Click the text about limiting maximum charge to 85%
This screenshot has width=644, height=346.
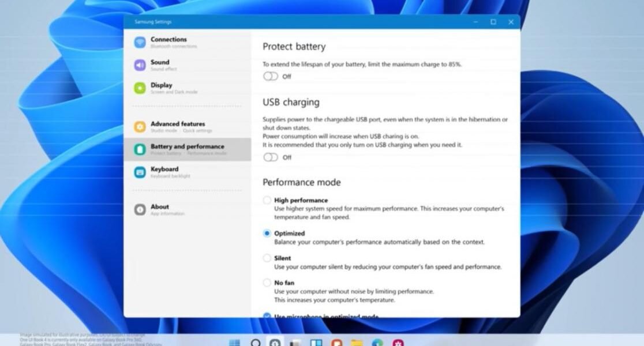click(x=362, y=64)
